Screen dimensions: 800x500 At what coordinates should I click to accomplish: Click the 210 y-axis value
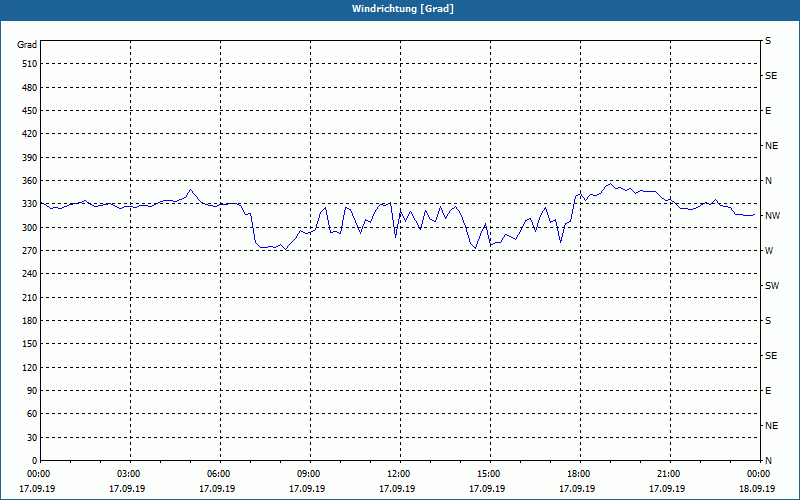(30, 297)
